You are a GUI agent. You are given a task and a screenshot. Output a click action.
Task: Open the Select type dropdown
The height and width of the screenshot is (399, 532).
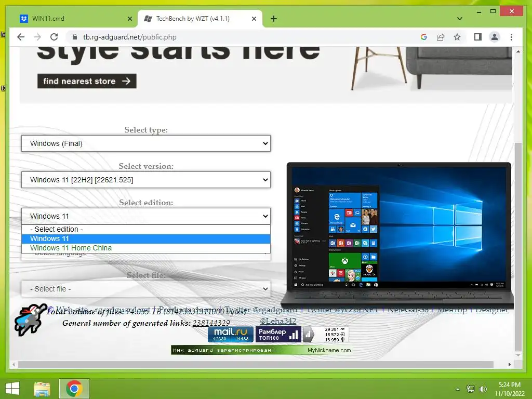point(146,143)
